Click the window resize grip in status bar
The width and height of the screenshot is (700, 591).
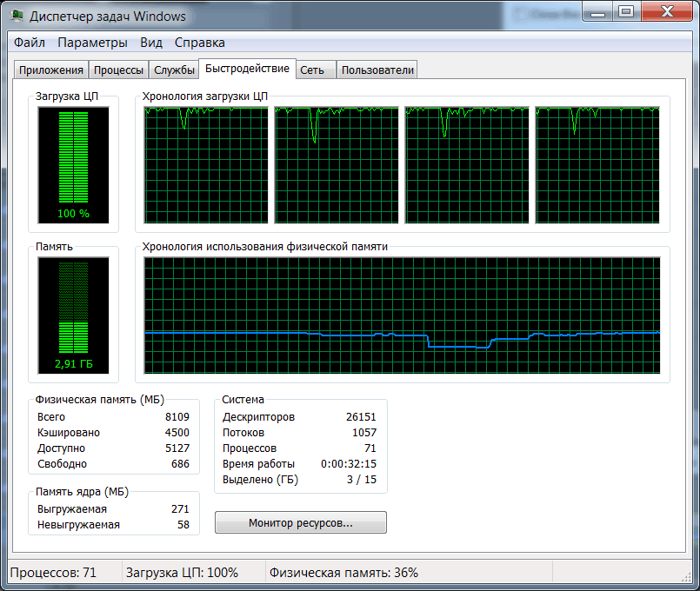click(x=686, y=577)
